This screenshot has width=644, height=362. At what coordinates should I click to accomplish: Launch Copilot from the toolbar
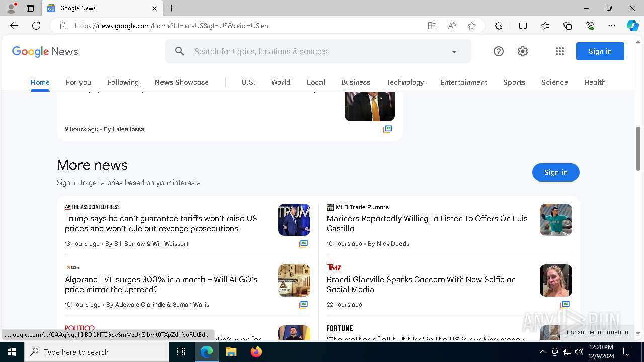tap(632, 26)
